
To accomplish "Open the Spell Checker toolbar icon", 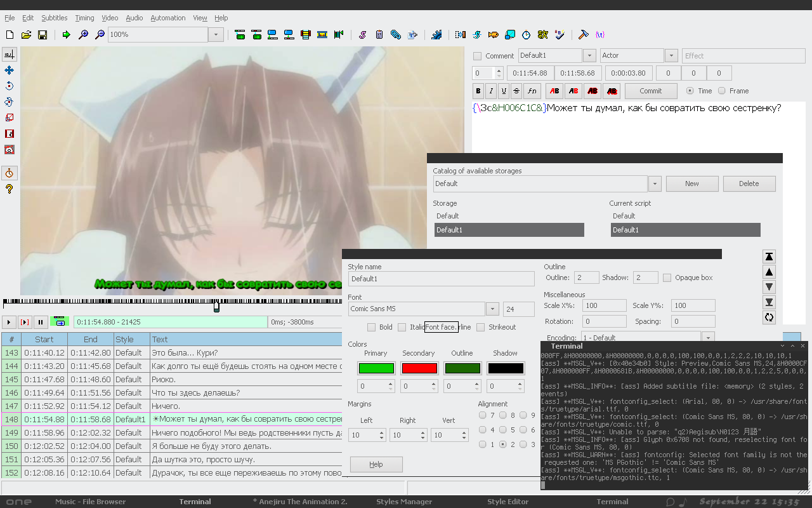I will pos(560,35).
